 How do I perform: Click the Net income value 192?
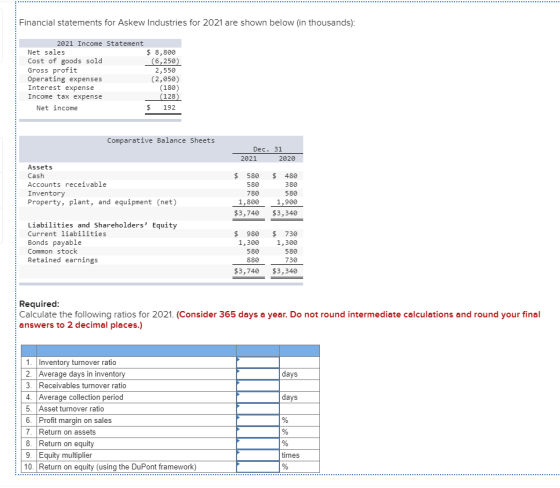pos(169,108)
